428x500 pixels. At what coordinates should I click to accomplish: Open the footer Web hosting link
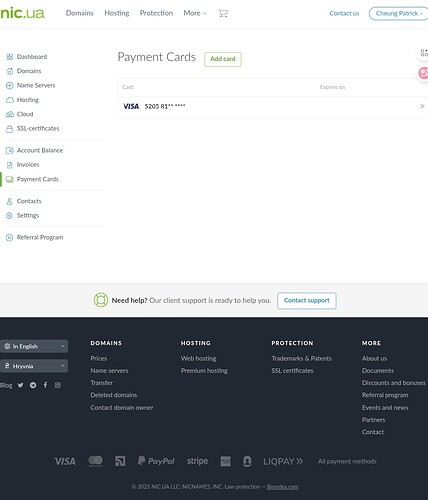[198, 359]
